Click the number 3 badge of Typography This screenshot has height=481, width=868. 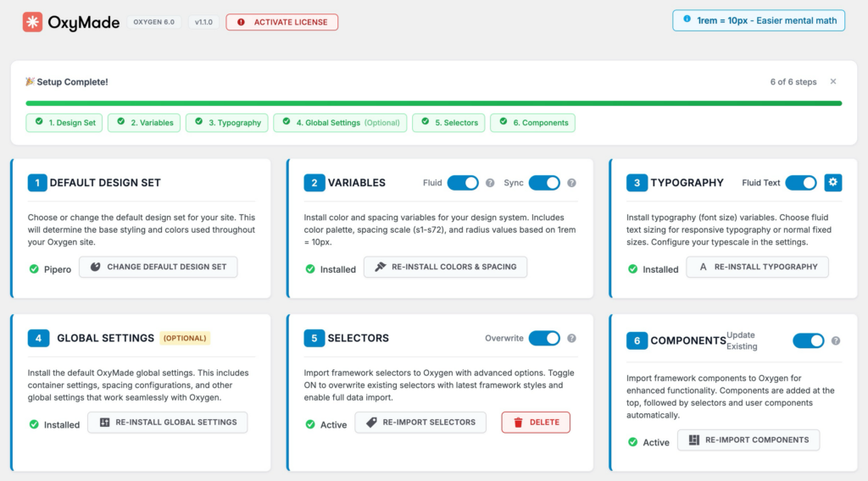(637, 183)
